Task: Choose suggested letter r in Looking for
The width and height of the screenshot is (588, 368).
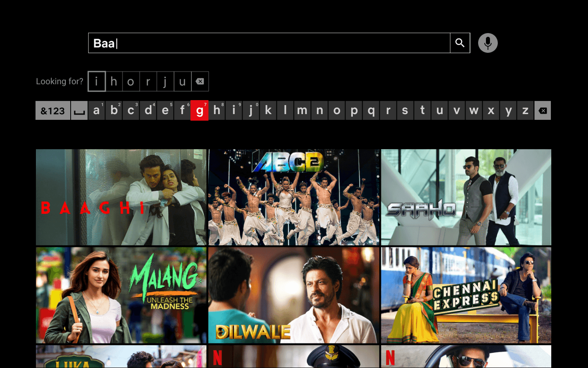Action: [x=148, y=81]
